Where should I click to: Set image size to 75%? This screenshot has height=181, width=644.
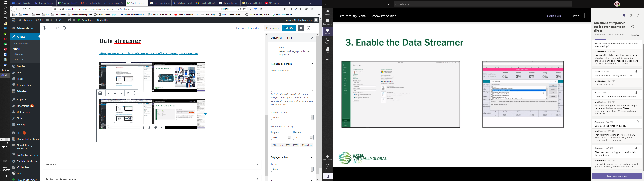tap(288, 145)
